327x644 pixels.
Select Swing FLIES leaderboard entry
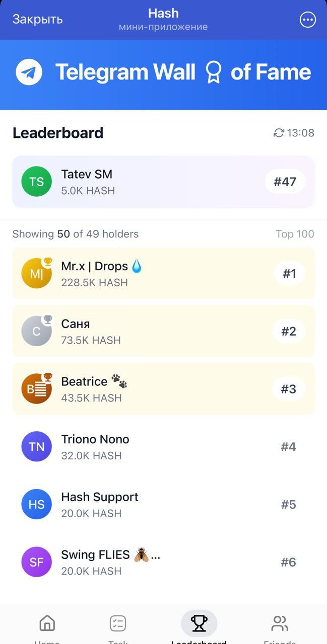tap(163, 562)
